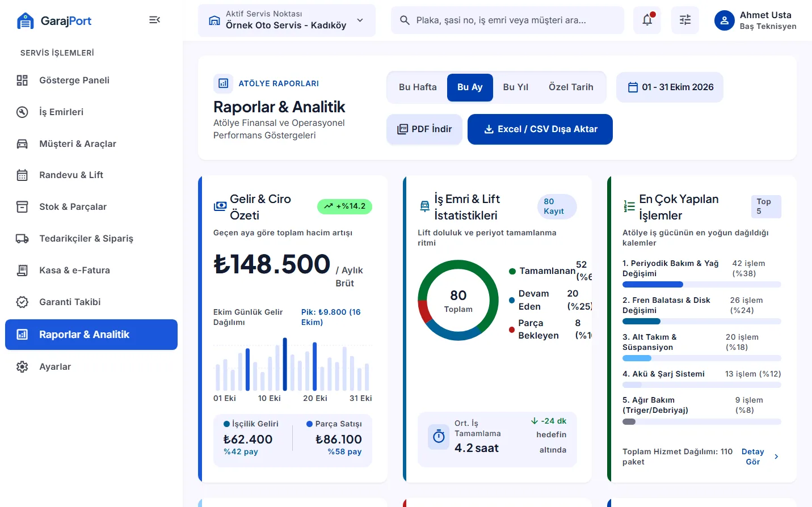Click the En Çok Yapılan İşlemler list icon
The image size is (812, 507).
[629, 206]
